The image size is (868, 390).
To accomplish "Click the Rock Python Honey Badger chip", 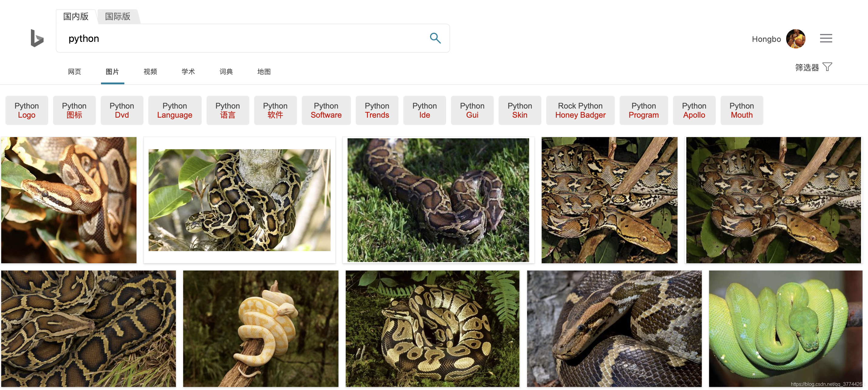I will point(580,110).
